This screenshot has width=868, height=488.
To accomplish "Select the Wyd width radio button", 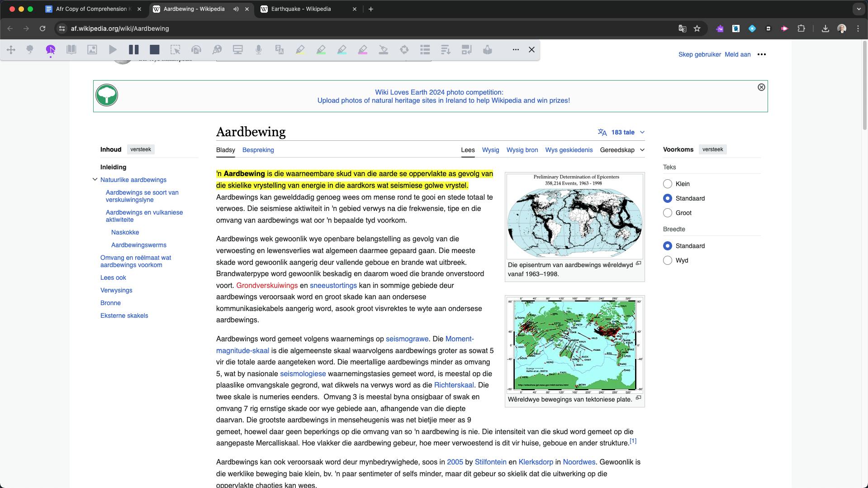I will click(667, 260).
